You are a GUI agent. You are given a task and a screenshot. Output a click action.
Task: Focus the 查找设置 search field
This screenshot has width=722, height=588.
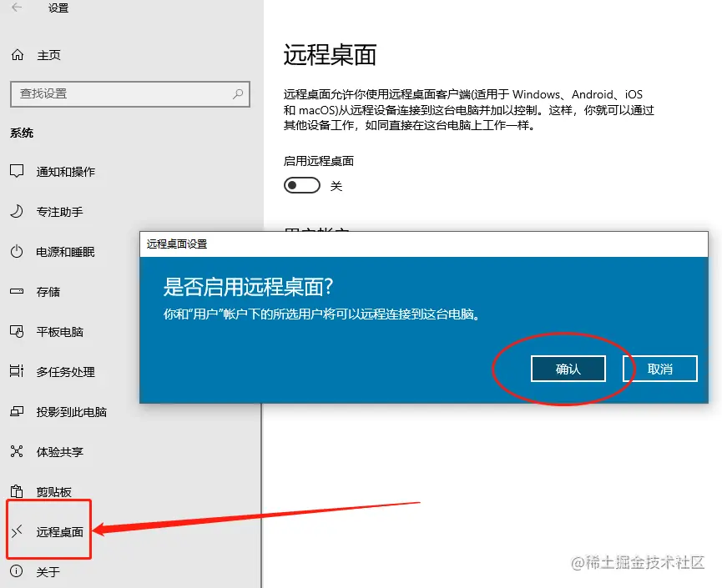(130, 94)
